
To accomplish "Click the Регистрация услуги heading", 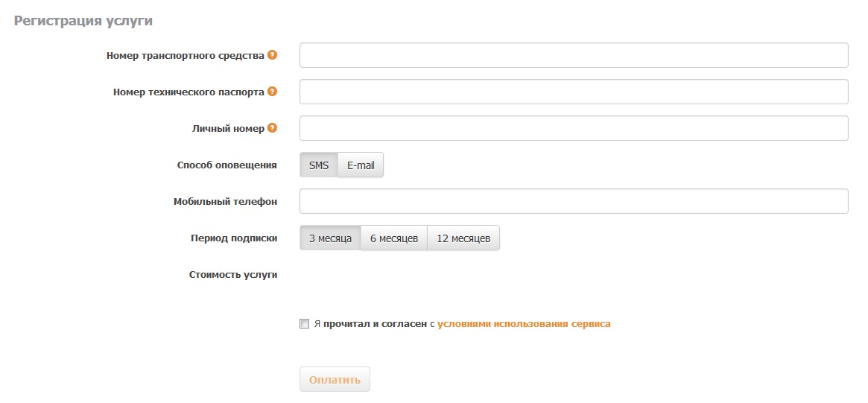I will pyautogui.click(x=83, y=21).
